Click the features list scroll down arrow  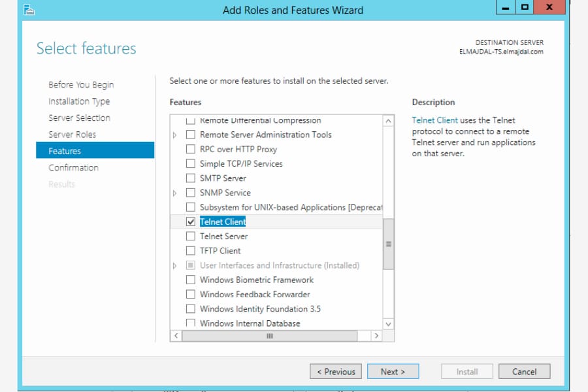(x=388, y=324)
